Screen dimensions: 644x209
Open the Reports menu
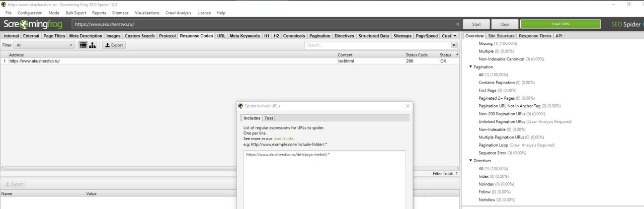[x=99, y=13]
